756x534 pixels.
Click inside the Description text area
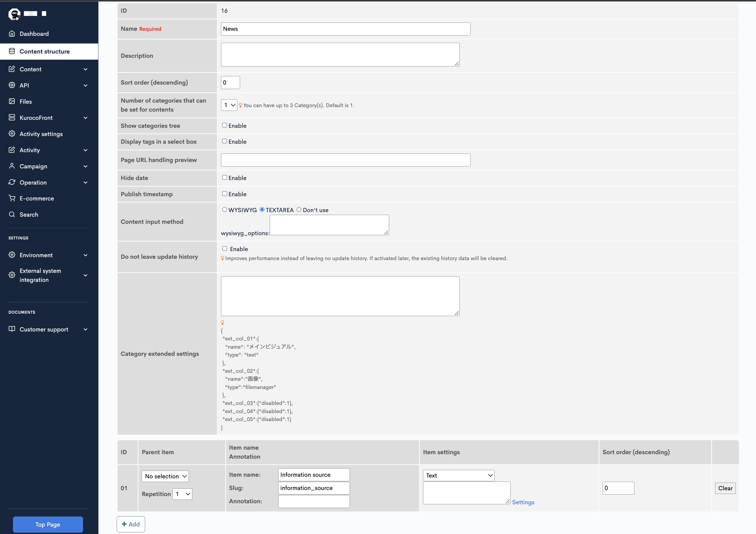[x=340, y=54]
